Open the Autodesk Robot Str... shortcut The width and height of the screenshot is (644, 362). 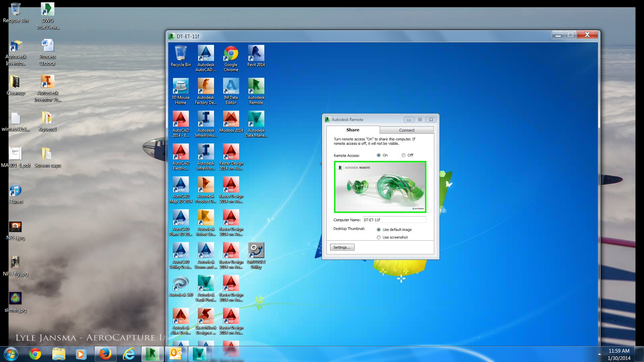click(206, 223)
